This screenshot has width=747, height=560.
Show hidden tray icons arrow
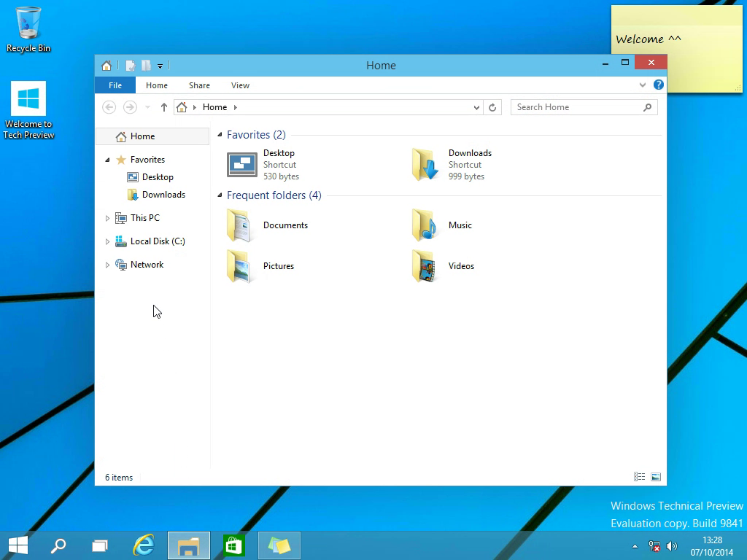[x=635, y=546]
